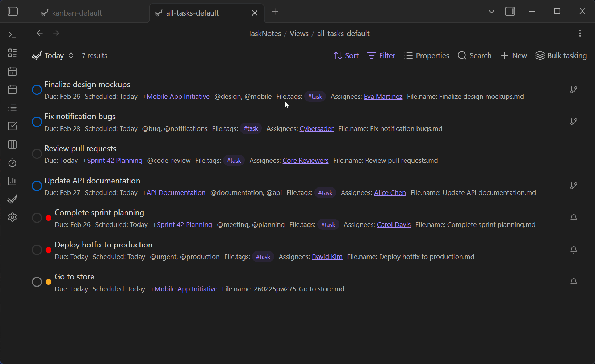Start the pomodoro timer from the sidebar
Viewport: 595px width, 364px height.
(x=12, y=163)
